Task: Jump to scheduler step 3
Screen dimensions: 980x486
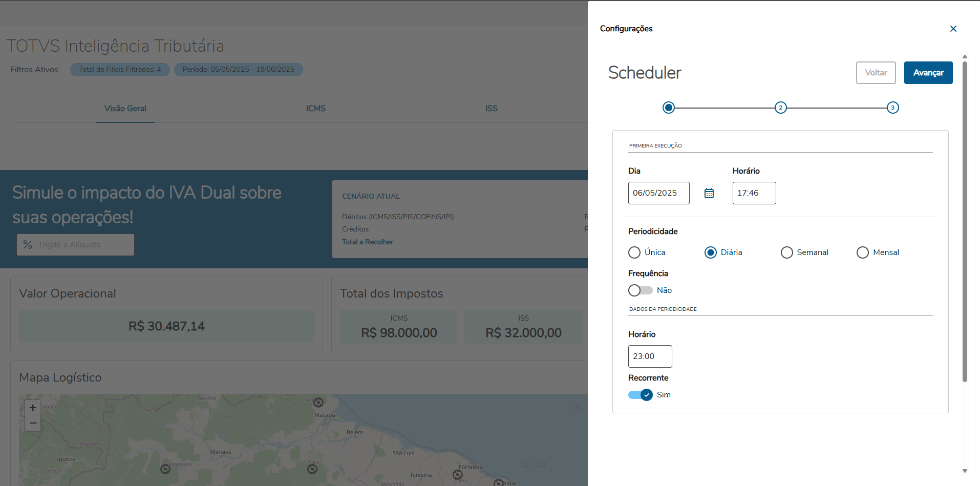Action: click(892, 108)
